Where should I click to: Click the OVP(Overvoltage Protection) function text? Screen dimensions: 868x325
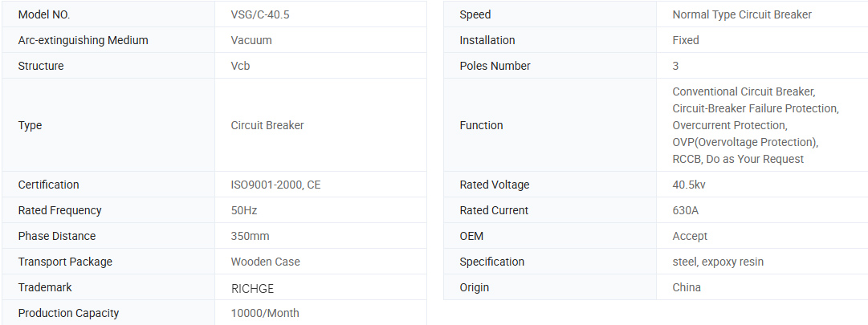click(x=745, y=142)
